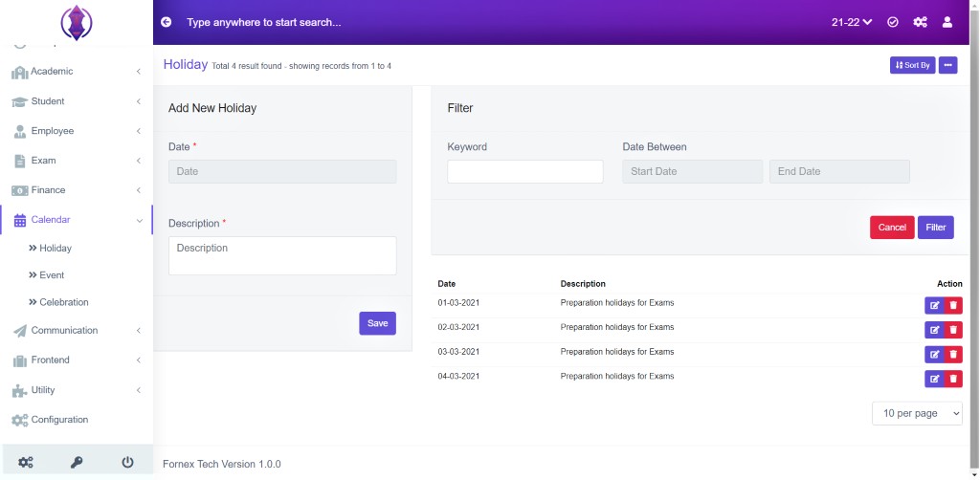Open the 21-22 session dropdown
This screenshot has width=980, height=480.
851,23
